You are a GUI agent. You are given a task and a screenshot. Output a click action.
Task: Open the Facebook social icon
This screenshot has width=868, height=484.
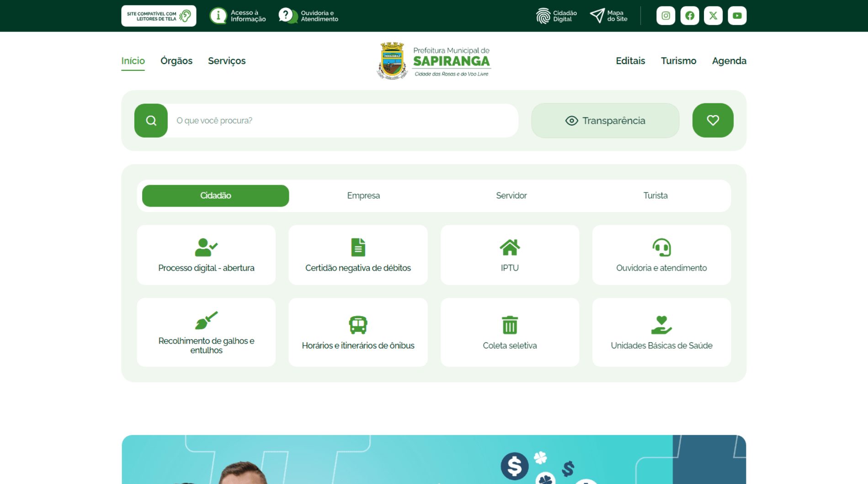click(689, 16)
